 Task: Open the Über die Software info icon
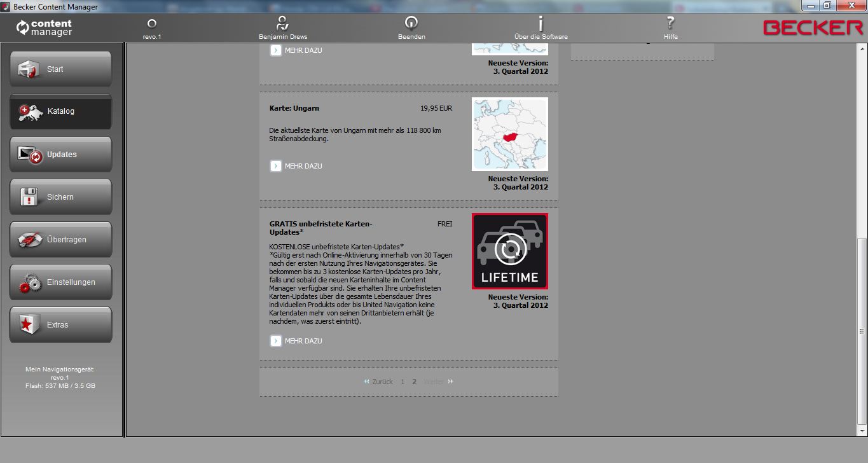coord(541,24)
